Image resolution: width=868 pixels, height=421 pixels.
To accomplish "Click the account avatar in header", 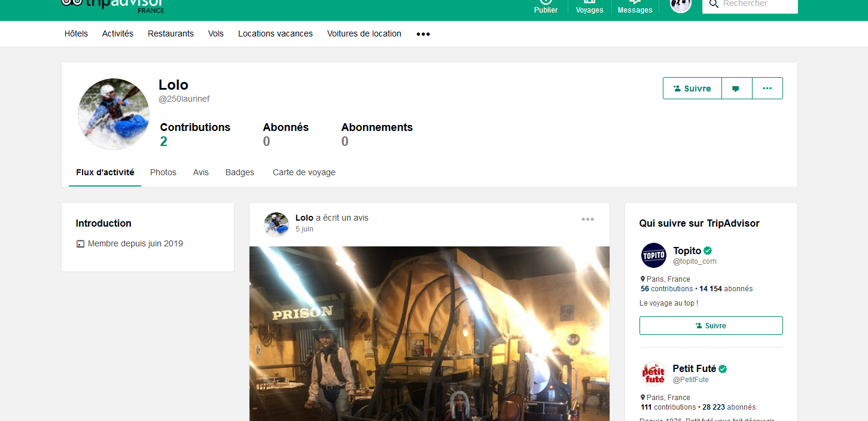I will [x=681, y=4].
